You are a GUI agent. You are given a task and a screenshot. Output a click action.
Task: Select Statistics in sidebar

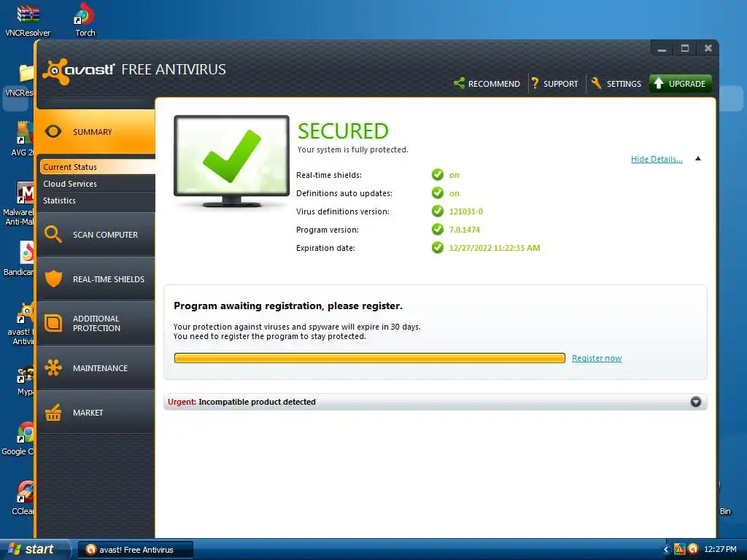coord(97,201)
